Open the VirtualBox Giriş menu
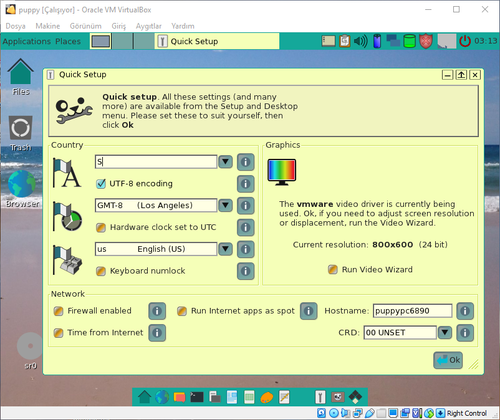The height and width of the screenshot is (420, 500). pos(119,26)
